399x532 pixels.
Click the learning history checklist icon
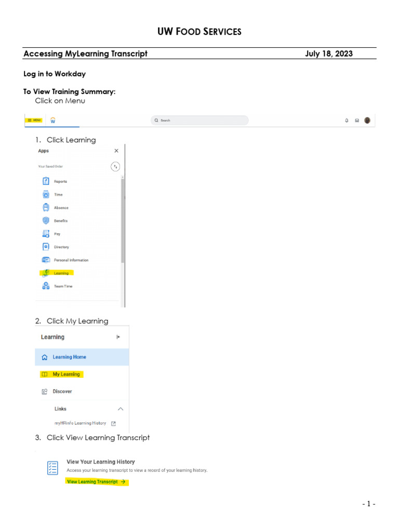tap(52, 468)
